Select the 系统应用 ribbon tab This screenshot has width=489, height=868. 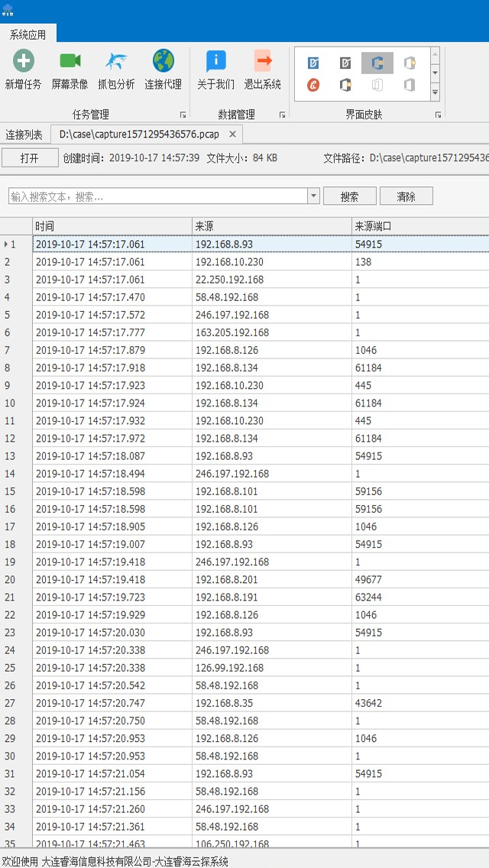pyautogui.click(x=28, y=34)
